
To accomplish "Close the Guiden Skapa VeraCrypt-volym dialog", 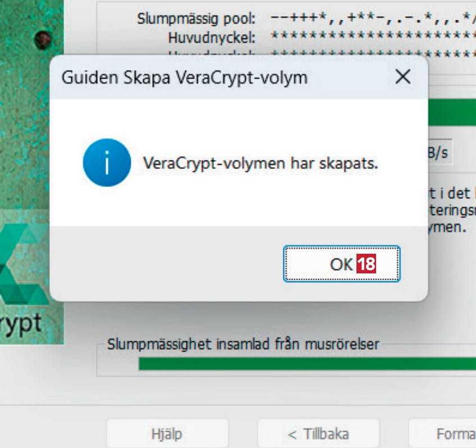I will (x=403, y=76).
